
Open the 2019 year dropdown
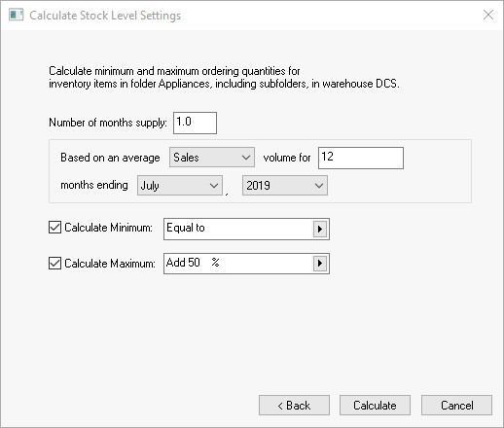pyautogui.click(x=285, y=186)
